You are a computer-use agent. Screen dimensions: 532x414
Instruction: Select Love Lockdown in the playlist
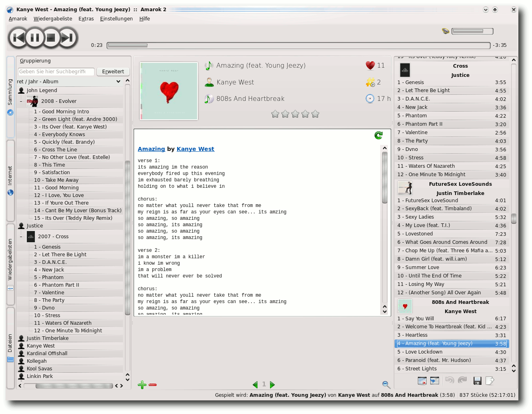(451, 352)
